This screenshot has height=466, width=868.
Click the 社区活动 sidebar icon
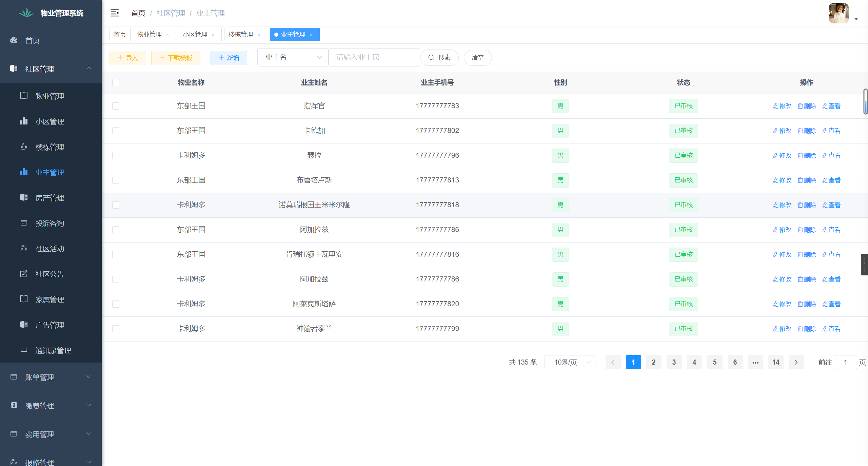coord(24,248)
